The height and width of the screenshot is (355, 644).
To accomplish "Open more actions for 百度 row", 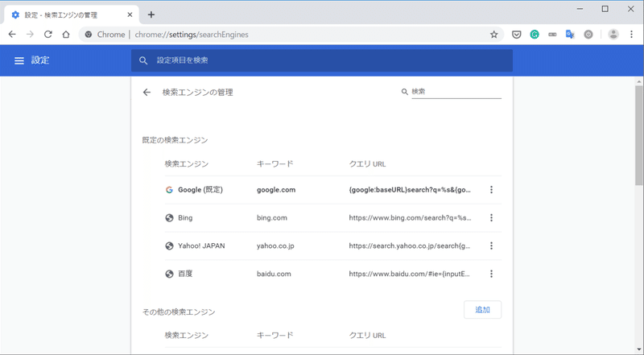I will coord(491,274).
